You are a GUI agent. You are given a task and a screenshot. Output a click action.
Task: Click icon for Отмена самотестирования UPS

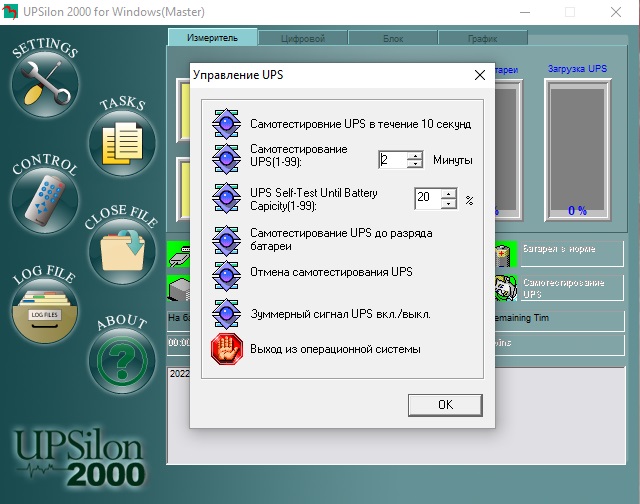226,276
